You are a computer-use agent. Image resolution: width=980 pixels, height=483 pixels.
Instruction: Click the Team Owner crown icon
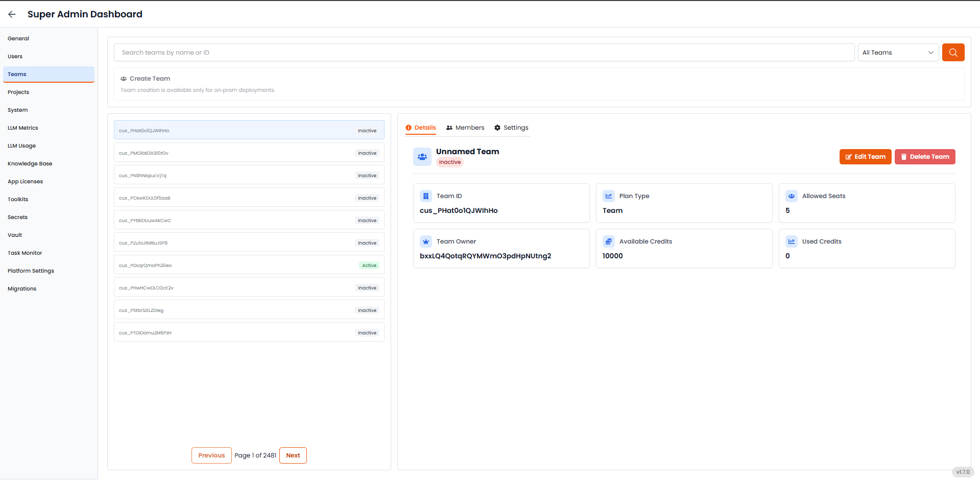coord(426,241)
